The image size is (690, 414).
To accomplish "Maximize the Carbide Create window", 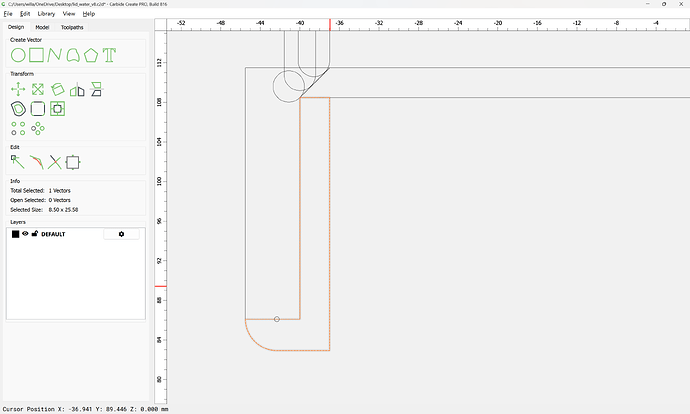I will coord(664,4).
